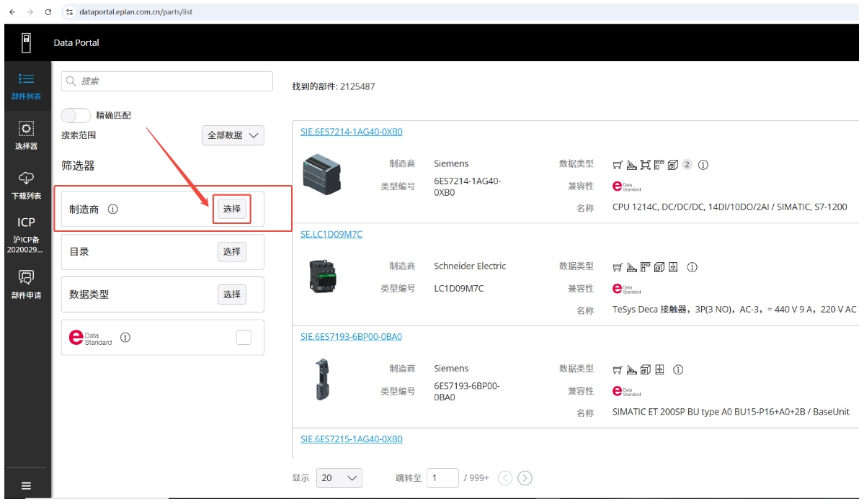Image resolution: width=864 pixels, height=504 pixels.
Task: Click the shopping cart icon for 6ES7214-1AG40-0XB0
Action: [x=618, y=165]
